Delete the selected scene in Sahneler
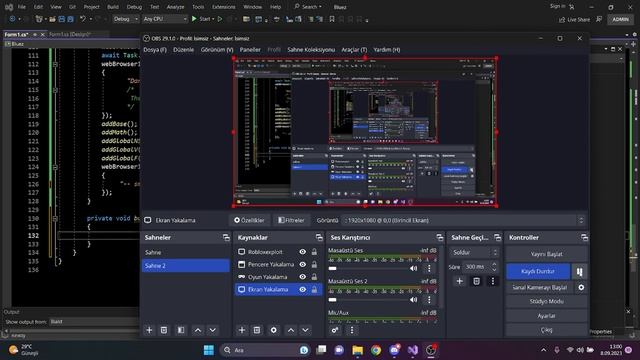This screenshot has height=360, width=640. coord(164,330)
